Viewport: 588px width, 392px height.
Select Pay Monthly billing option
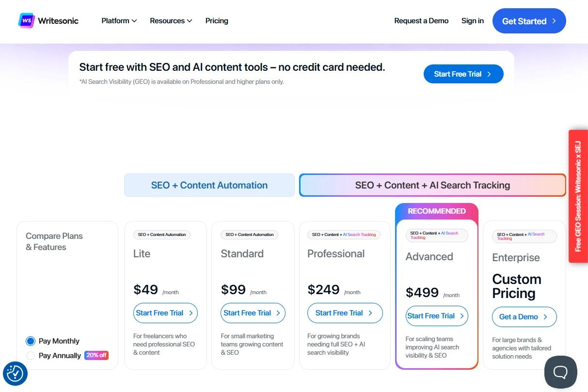click(x=31, y=341)
